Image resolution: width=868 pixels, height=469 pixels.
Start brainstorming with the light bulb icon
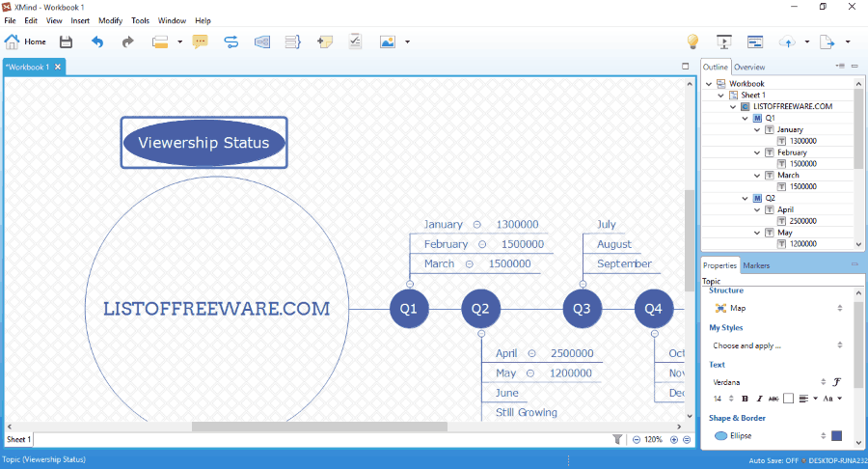click(692, 41)
